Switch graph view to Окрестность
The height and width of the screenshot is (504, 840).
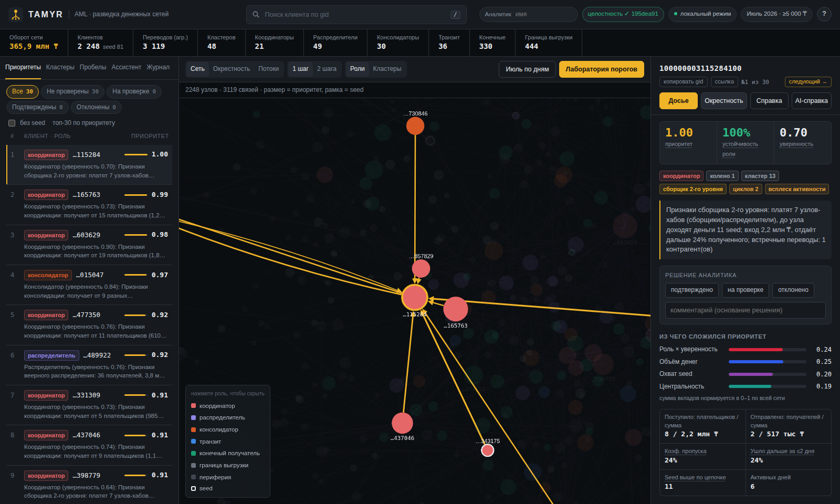pyautogui.click(x=231, y=69)
